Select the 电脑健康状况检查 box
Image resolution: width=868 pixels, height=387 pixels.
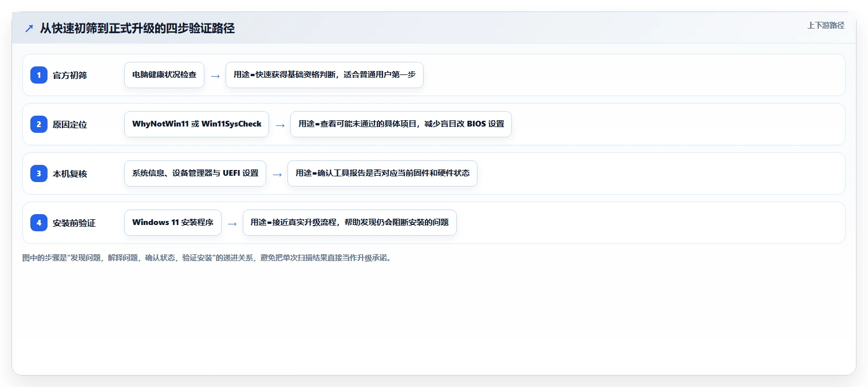[x=164, y=75]
